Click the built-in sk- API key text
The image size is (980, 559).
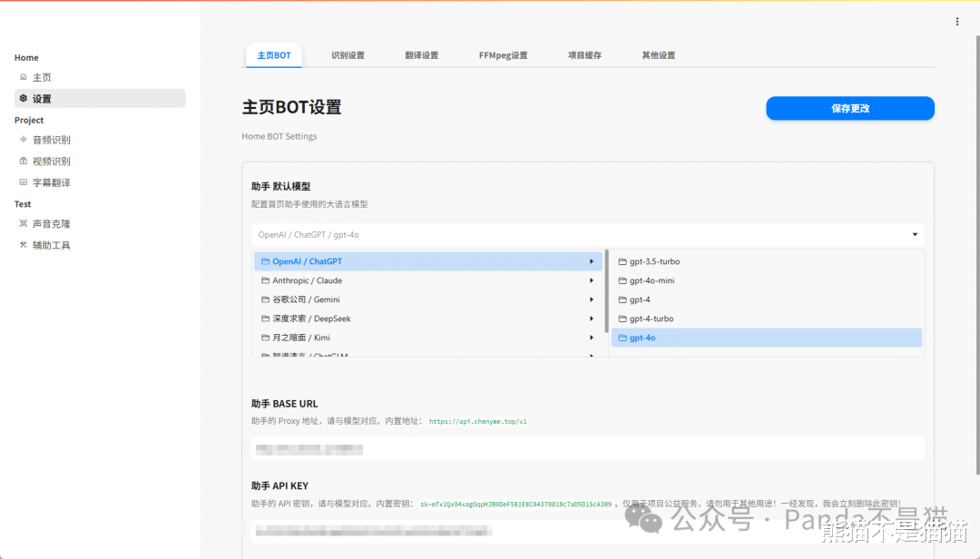click(515, 504)
